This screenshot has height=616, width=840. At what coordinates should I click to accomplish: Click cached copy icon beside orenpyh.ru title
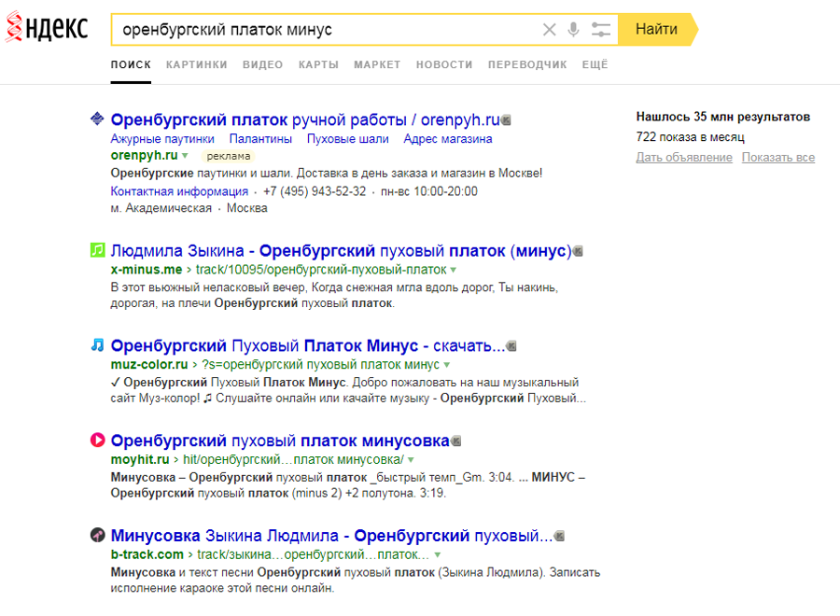(506, 120)
